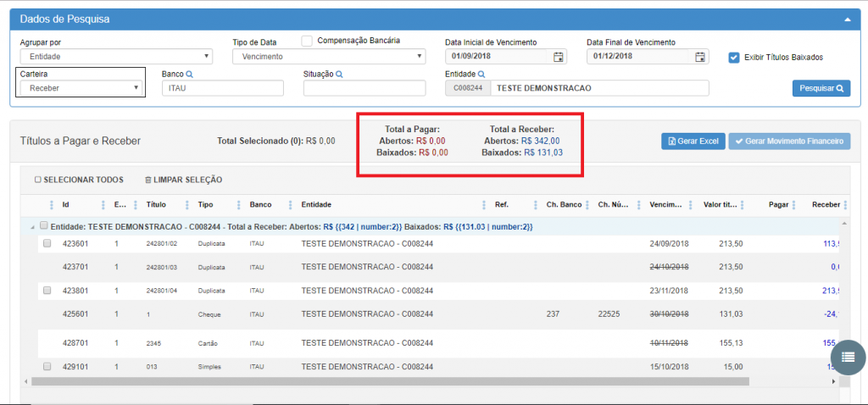The image size is (868, 405).
Task: Click SELECIONAR TODOS option
Action: coord(79,180)
